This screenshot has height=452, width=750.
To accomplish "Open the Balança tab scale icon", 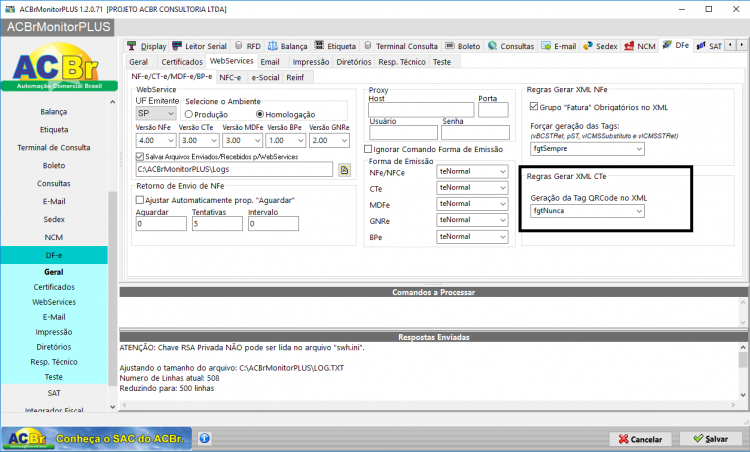I will point(273,46).
